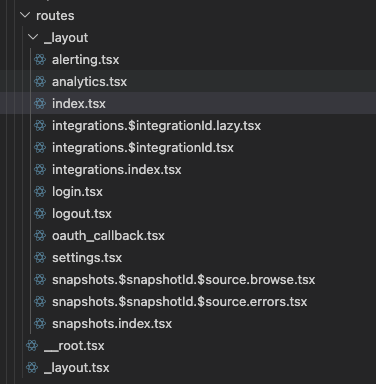Open snapshots.index.tsx file
Image resolution: width=376 pixels, height=384 pixels.
[x=112, y=324]
